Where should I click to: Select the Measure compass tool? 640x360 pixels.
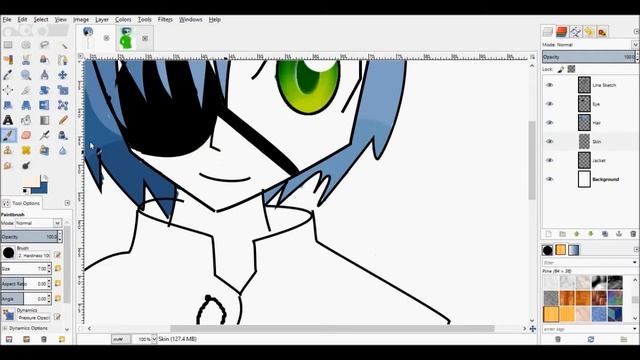44,75
